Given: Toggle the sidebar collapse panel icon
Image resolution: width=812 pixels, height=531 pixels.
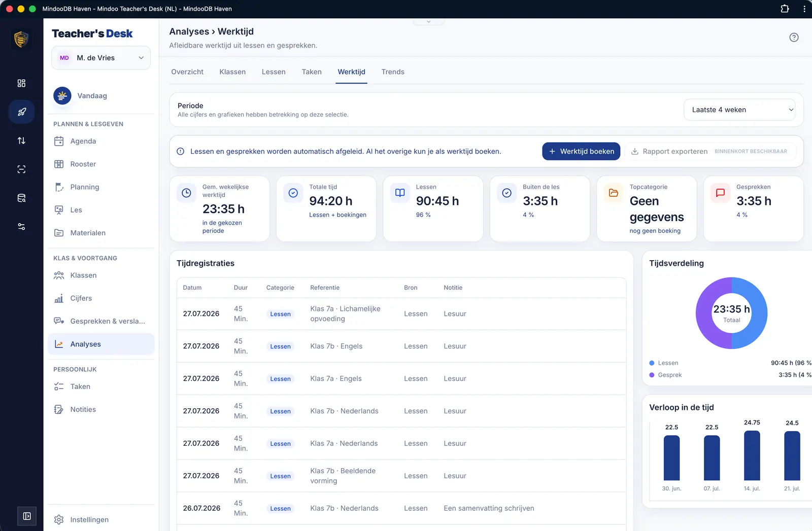Looking at the screenshot, I should click(27, 516).
